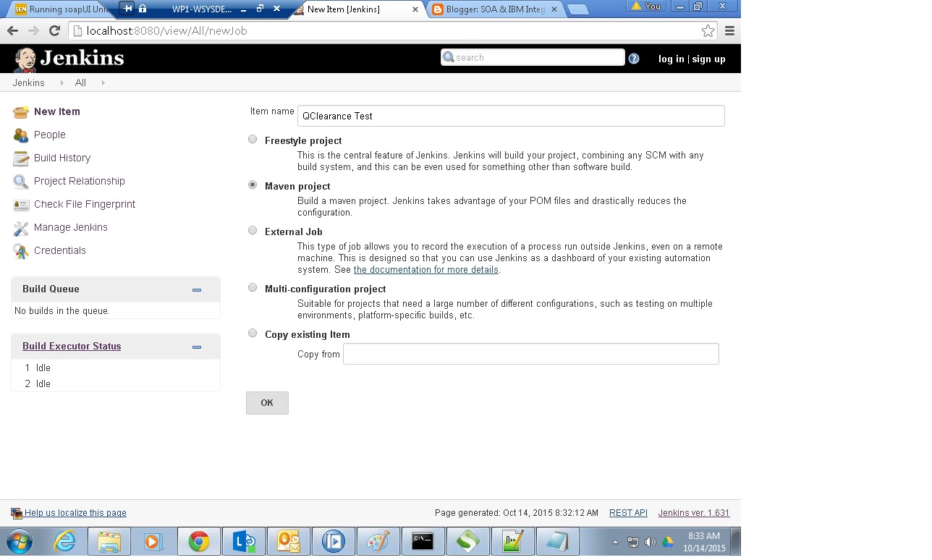Click the Google Drive tray icon
Screen dimensions: 932x560
[x=668, y=542]
